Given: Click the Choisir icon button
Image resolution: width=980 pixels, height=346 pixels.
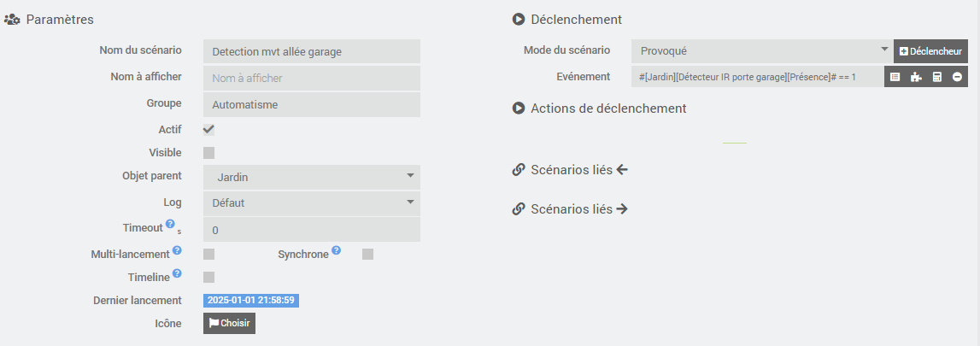Looking at the screenshot, I should point(229,323).
